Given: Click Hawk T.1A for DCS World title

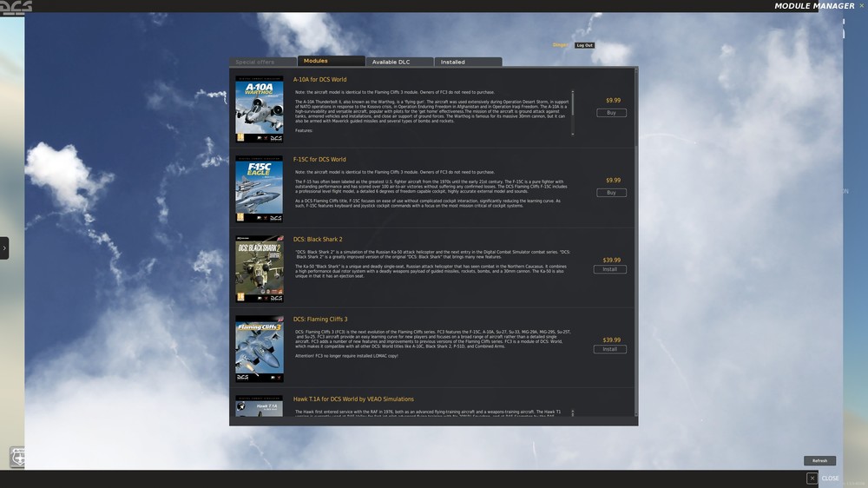Looking at the screenshot, I should 353,399.
